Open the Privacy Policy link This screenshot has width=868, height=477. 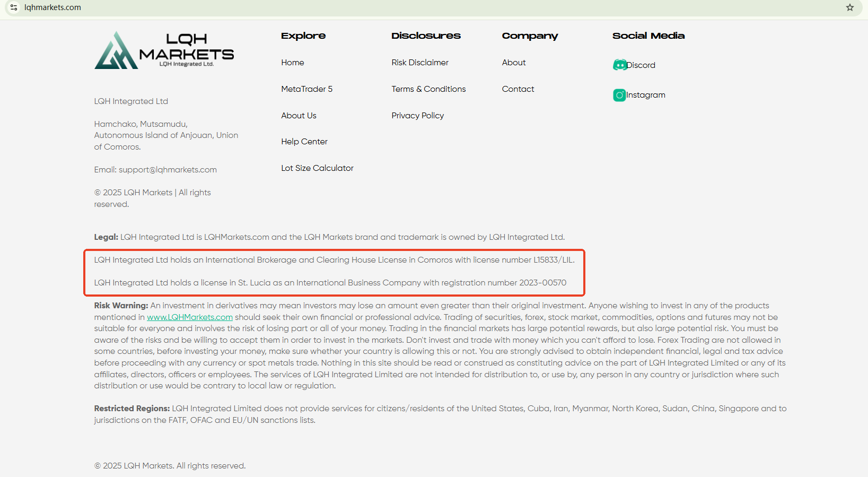(418, 116)
